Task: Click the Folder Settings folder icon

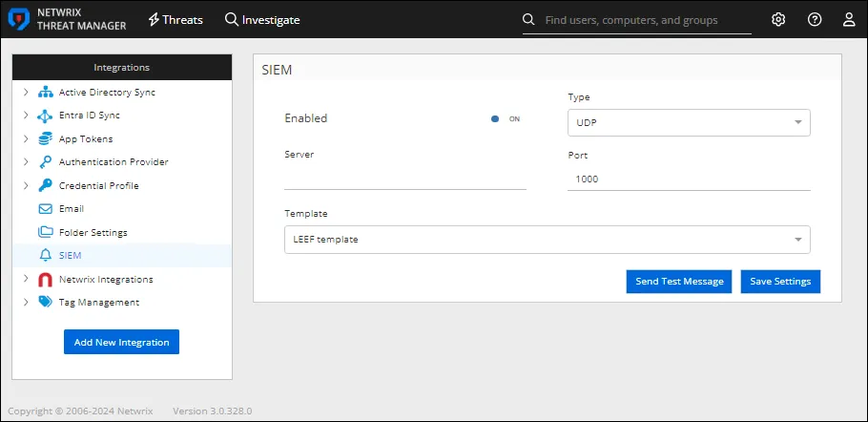Action: (x=46, y=232)
